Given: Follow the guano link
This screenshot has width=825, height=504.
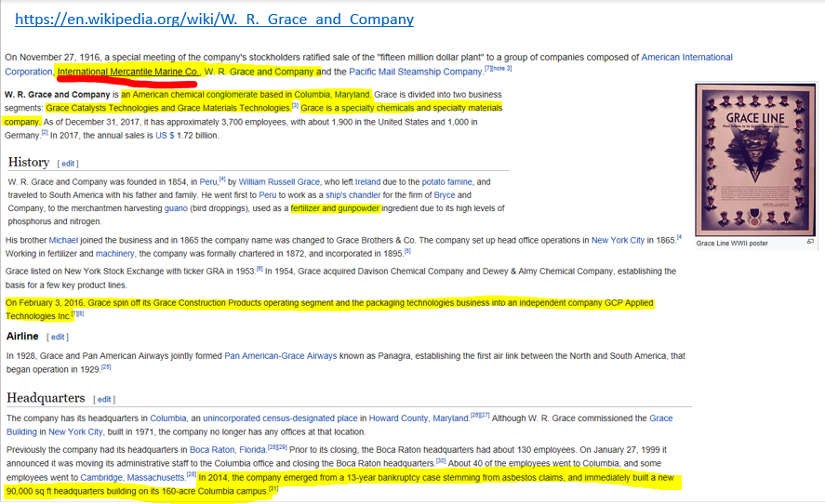Looking at the screenshot, I should 176,208.
